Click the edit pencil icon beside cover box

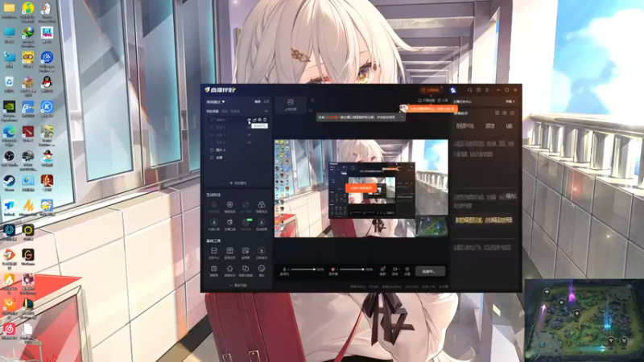point(310,110)
